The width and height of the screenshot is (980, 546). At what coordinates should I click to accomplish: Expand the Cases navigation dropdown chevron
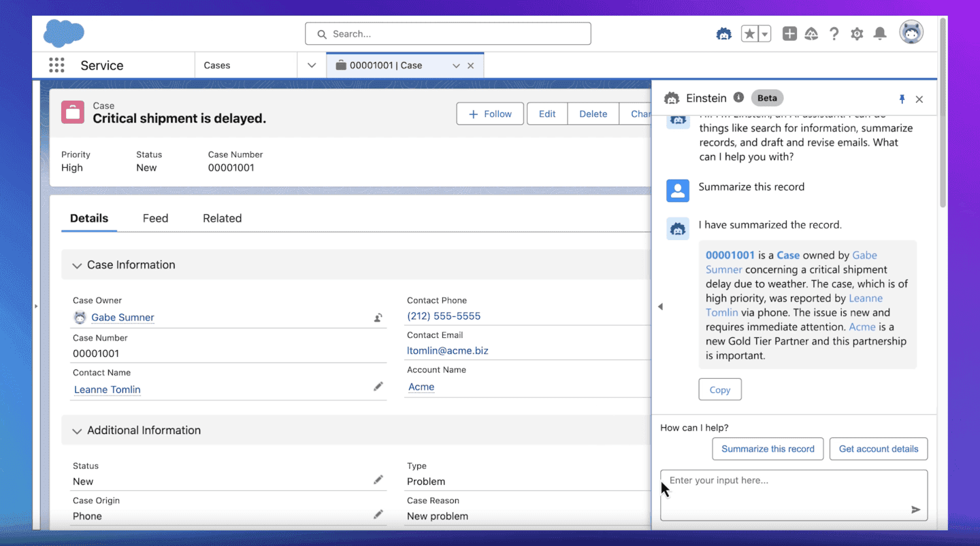pyautogui.click(x=312, y=65)
